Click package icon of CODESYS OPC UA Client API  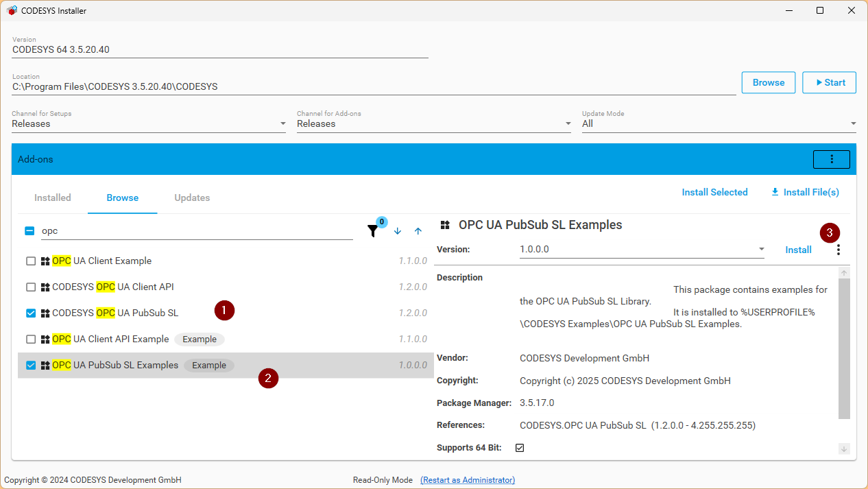[45, 287]
